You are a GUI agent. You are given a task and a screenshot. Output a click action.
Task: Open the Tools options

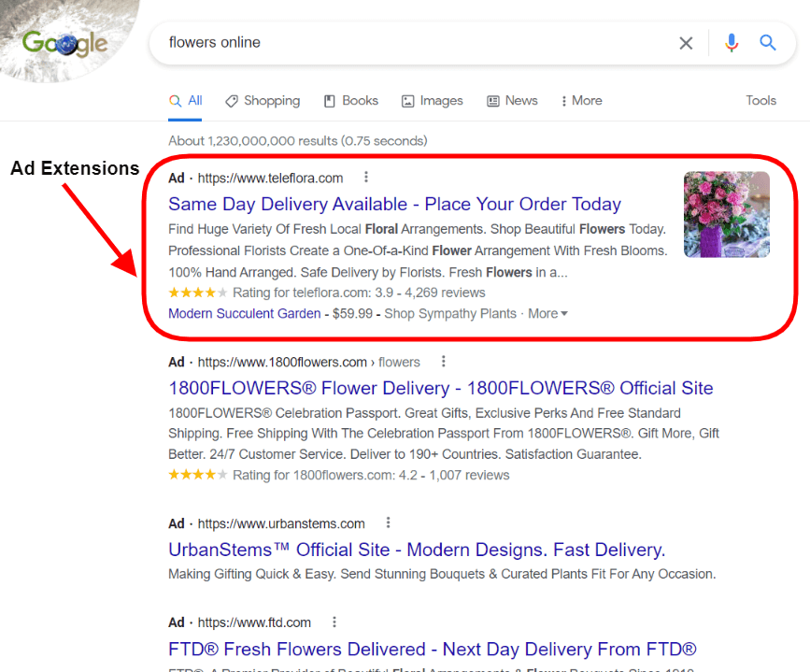click(760, 100)
